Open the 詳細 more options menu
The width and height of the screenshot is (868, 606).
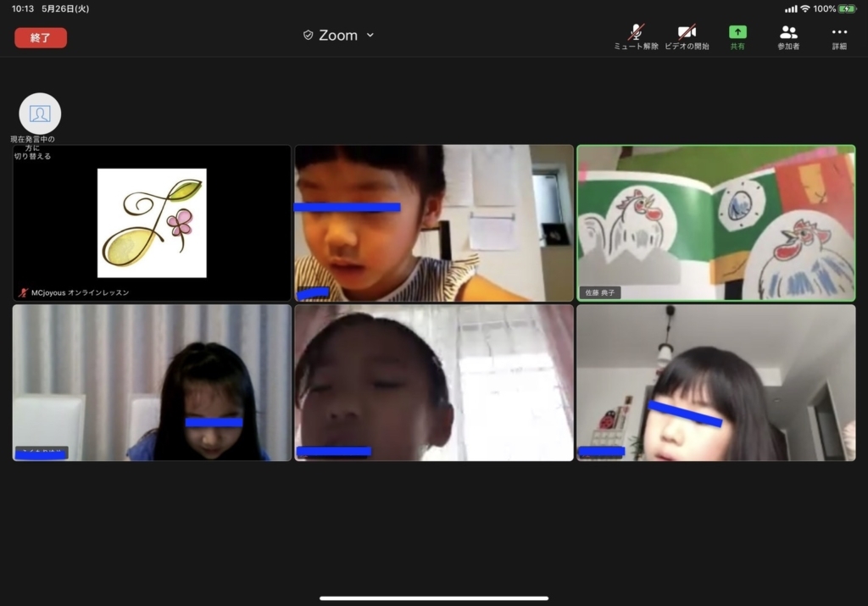pyautogui.click(x=839, y=37)
